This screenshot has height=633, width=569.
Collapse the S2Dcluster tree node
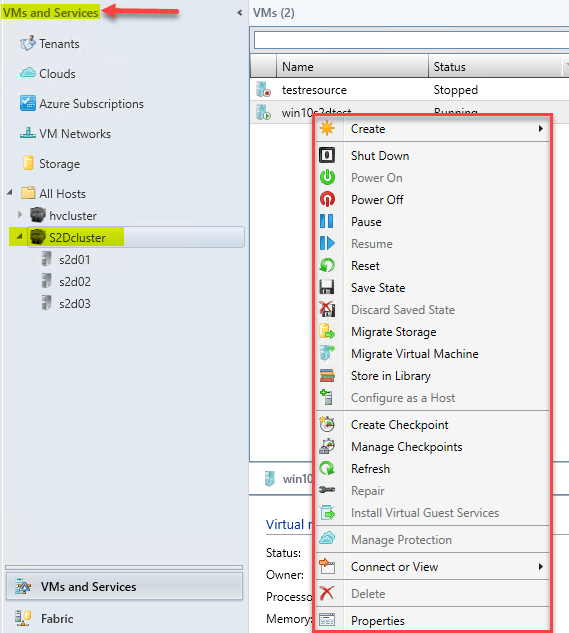coord(19,237)
